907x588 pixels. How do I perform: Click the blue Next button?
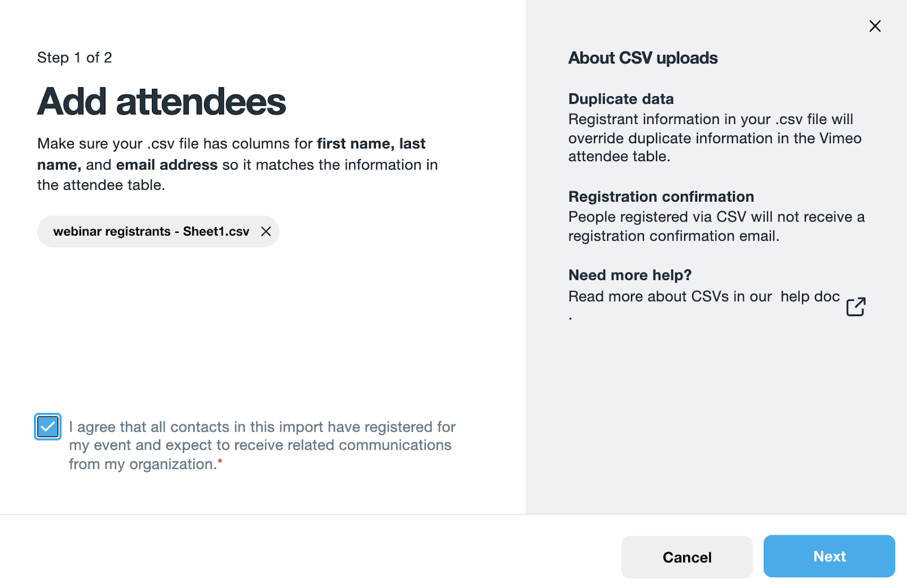829,556
